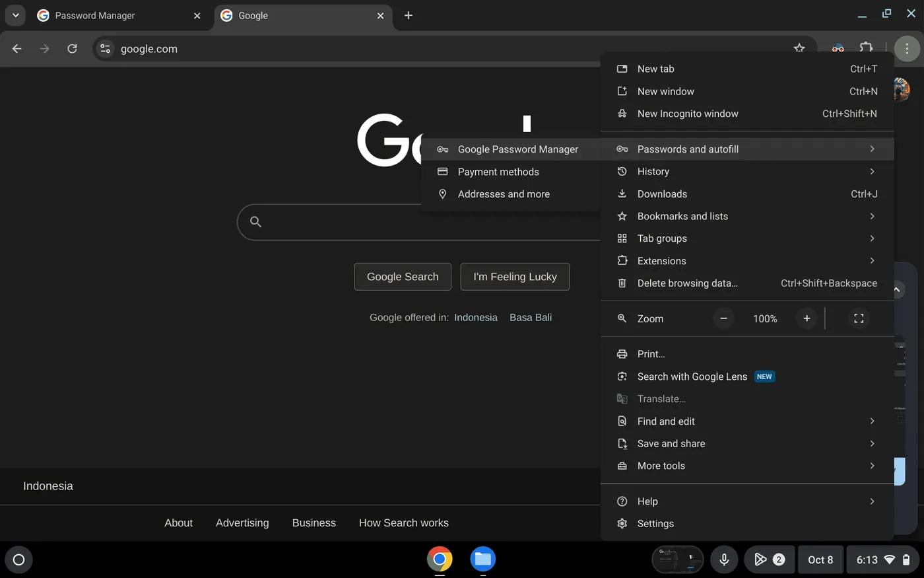Expand Passwords and autofill submenu arrow

coord(872,149)
